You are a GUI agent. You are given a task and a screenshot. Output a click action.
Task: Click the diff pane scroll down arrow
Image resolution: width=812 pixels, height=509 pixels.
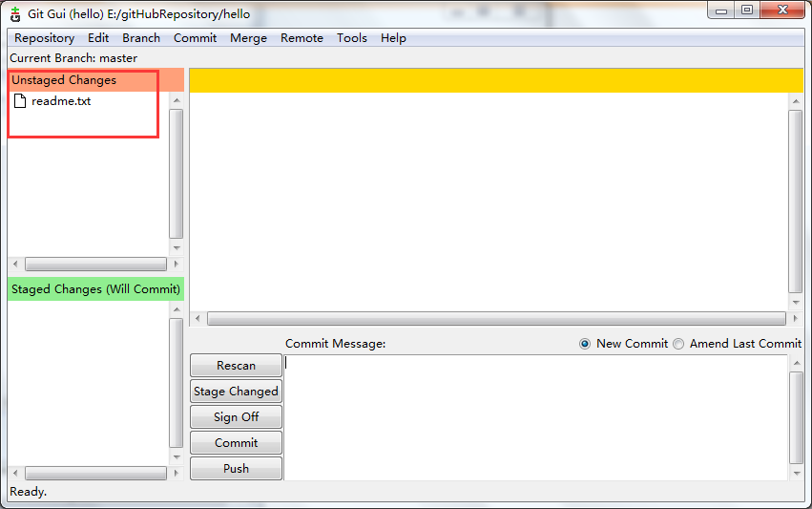pos(796,302)
